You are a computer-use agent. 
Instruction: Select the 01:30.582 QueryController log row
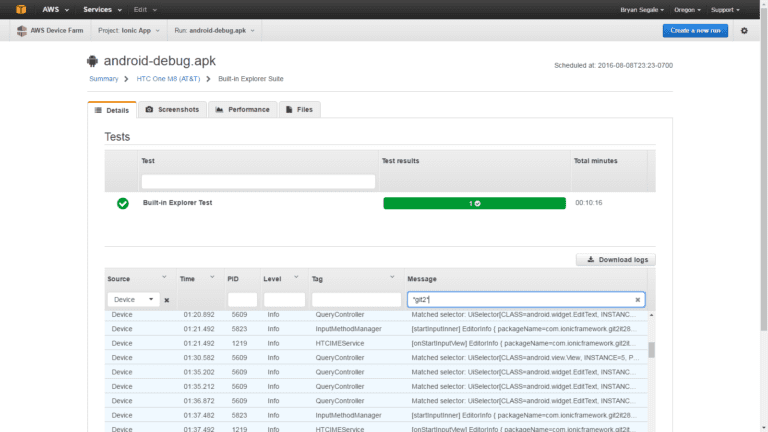click(x=376, y=358)
